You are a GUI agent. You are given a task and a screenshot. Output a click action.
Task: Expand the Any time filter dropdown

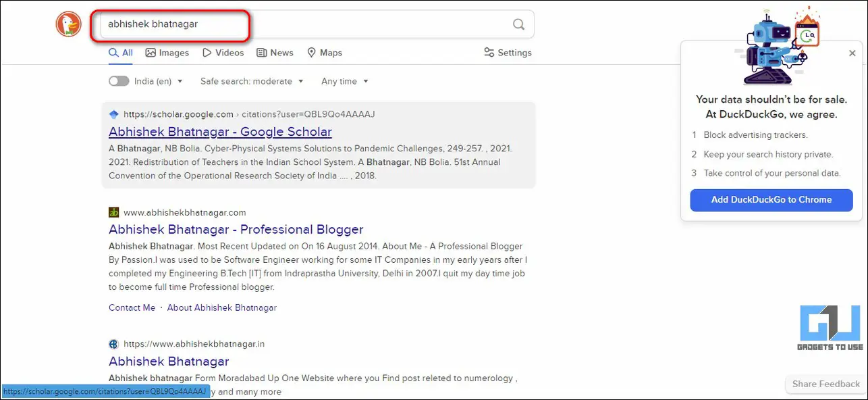click(345, 81)
